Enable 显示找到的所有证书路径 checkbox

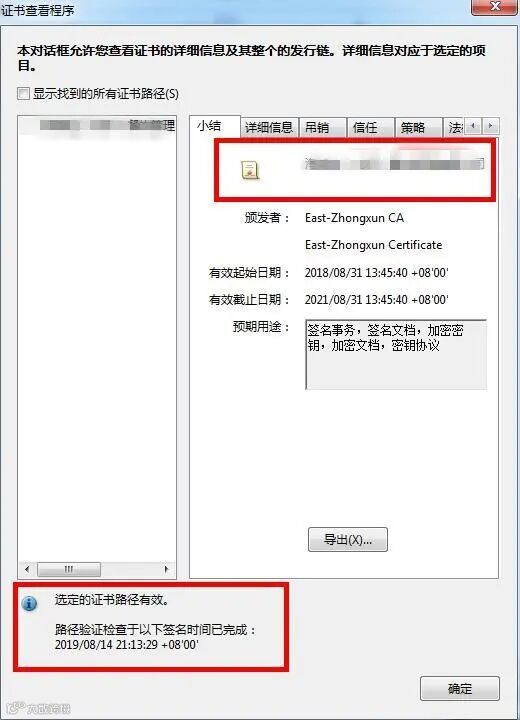tap(23, 94)
